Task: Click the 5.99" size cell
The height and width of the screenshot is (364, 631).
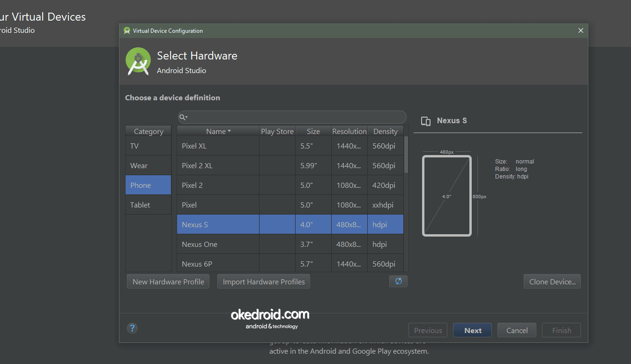Action: coord(313,165)
